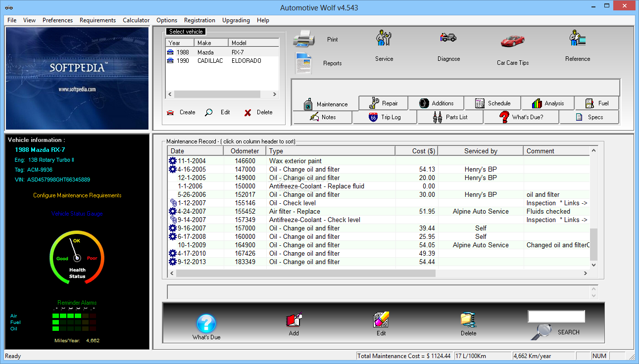Viewport: 639px width, 364px height.
Task: Select ELDORADO model cell in vehicle list
Action: [246, 61]
